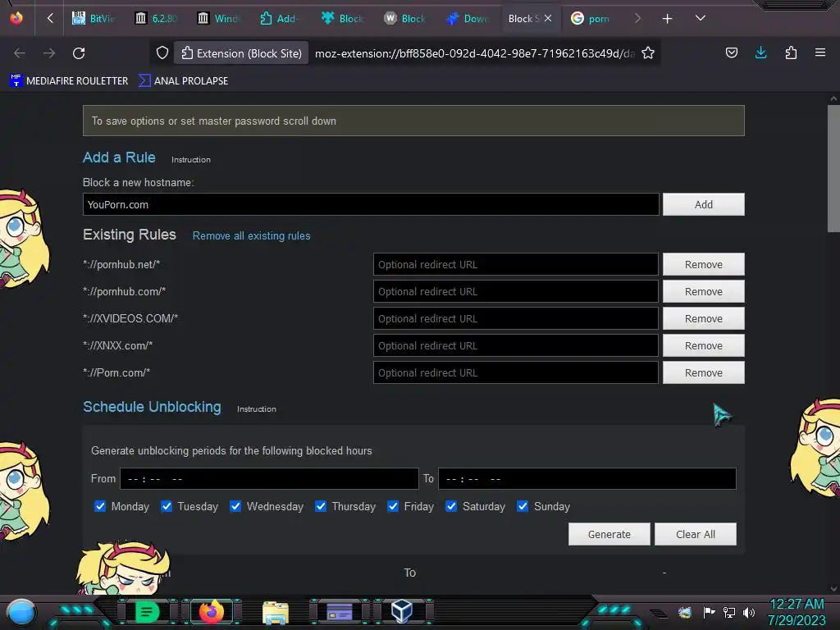
Task: Uncheck the Tuesday checkbox
Action: pos(167,506)
